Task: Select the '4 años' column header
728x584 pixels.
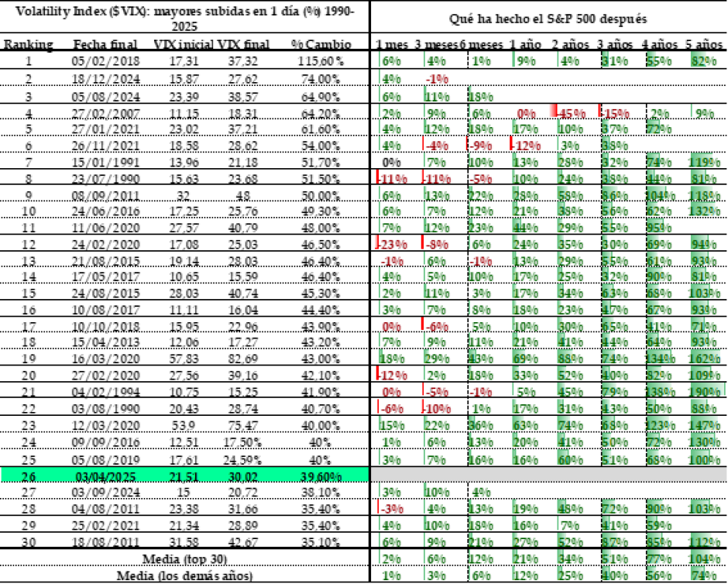Action: point(659,45)
